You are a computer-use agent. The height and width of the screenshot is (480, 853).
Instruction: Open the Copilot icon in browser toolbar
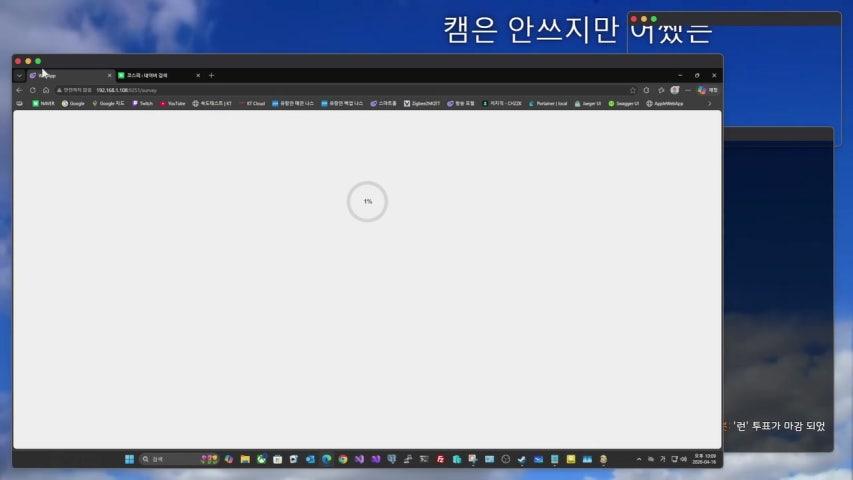click(702, 90)
